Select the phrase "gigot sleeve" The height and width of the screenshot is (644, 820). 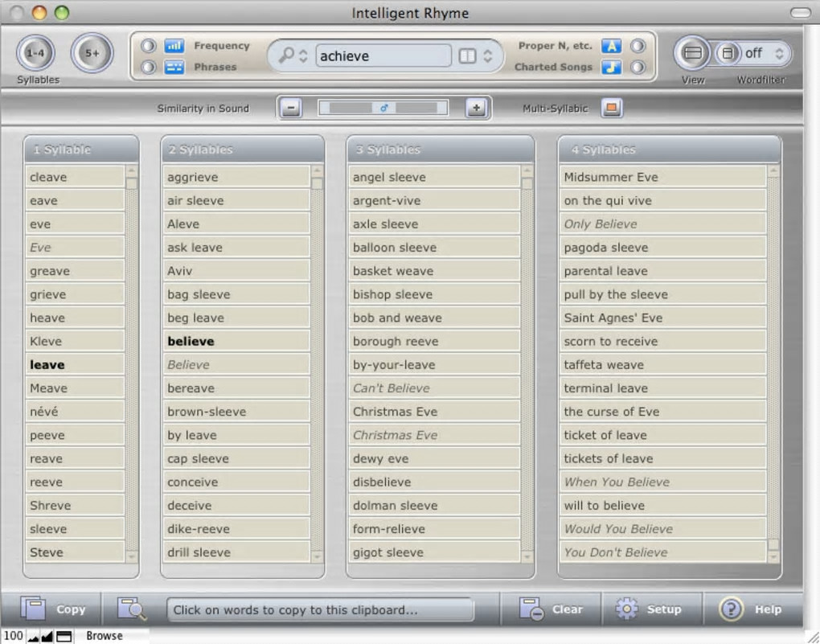point(434,552)
